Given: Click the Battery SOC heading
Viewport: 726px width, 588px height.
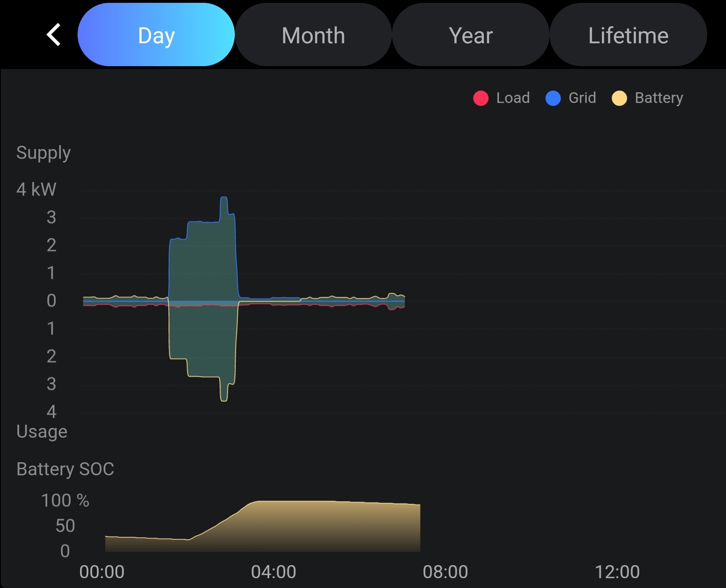Looking at the screenshot, I should (65, 469).
